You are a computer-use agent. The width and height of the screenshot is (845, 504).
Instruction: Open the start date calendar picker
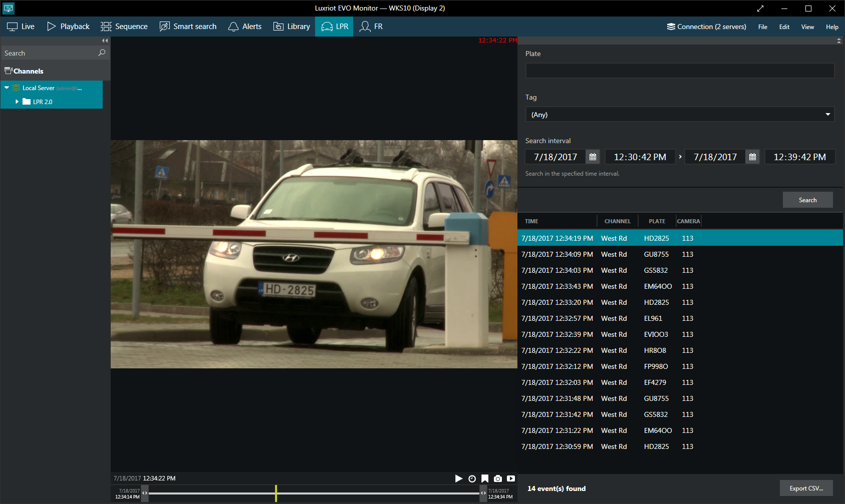(593, 157)
